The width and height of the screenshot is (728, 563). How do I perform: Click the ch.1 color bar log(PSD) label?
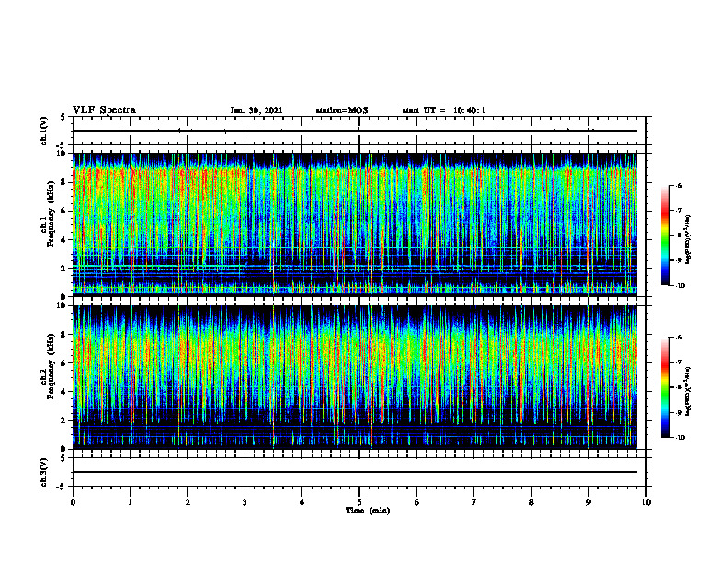pos(688,240)
